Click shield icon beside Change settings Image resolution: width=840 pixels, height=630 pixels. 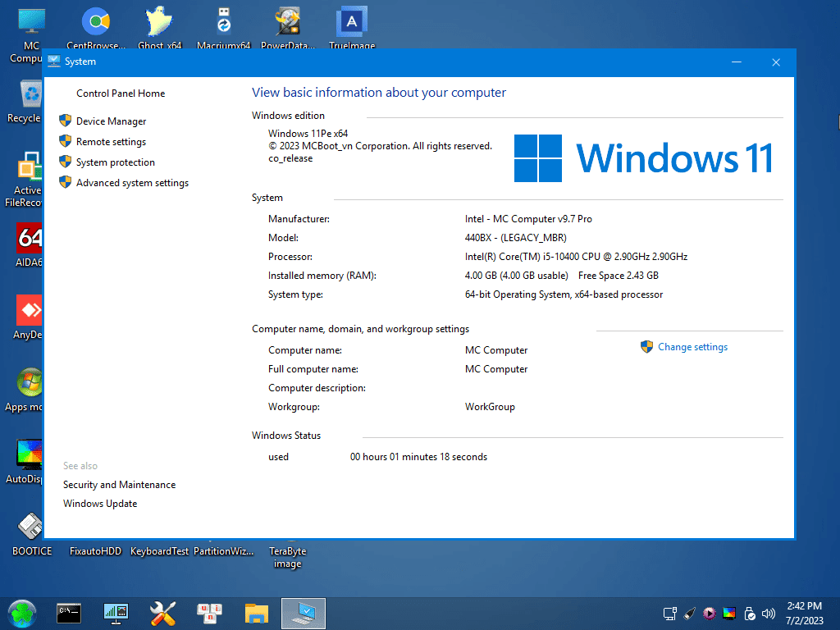(x=646, y=347)
